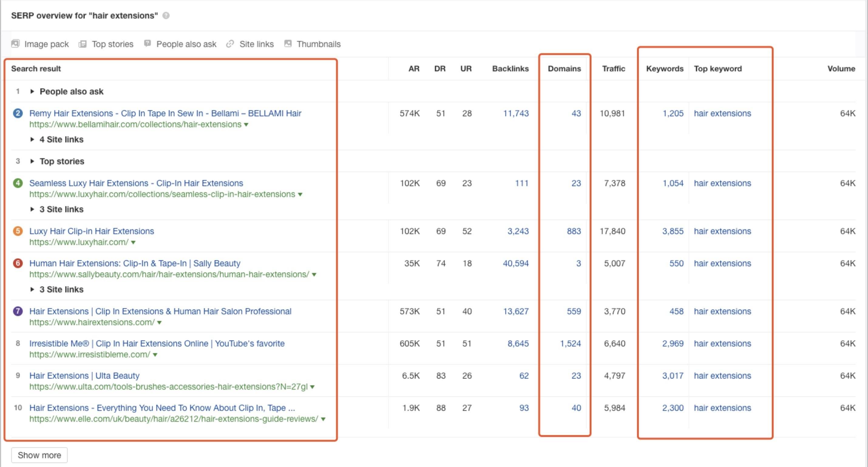Click the red position 6 badge
The image size is (868, 467).
coord(18,263)
